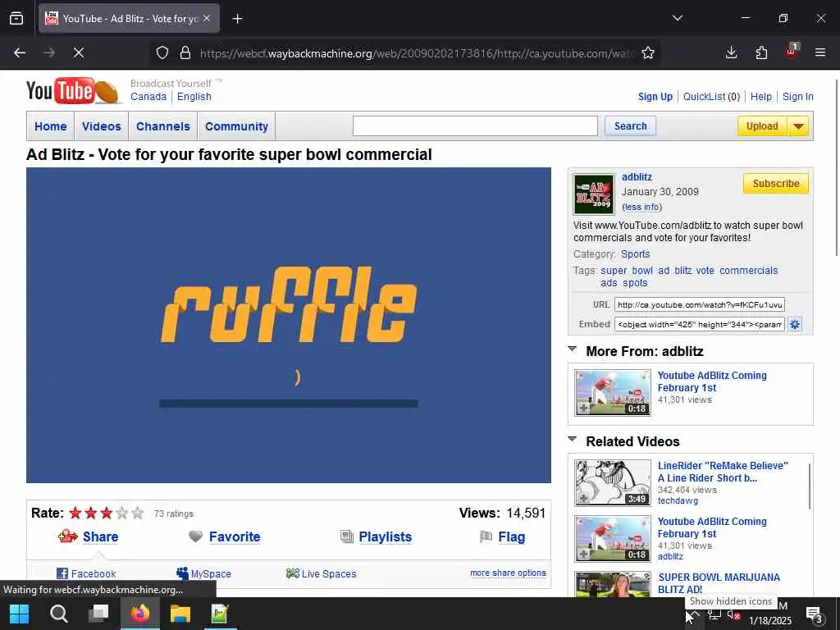The width and height of the screenshot is (840, 630).
Task: Open the Downloads panel icon
Action: tap(731, 52)
